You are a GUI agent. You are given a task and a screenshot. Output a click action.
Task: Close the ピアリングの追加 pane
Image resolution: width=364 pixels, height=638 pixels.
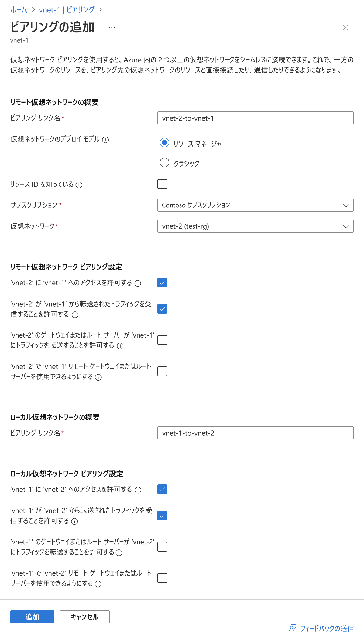(x=345, y=28)
